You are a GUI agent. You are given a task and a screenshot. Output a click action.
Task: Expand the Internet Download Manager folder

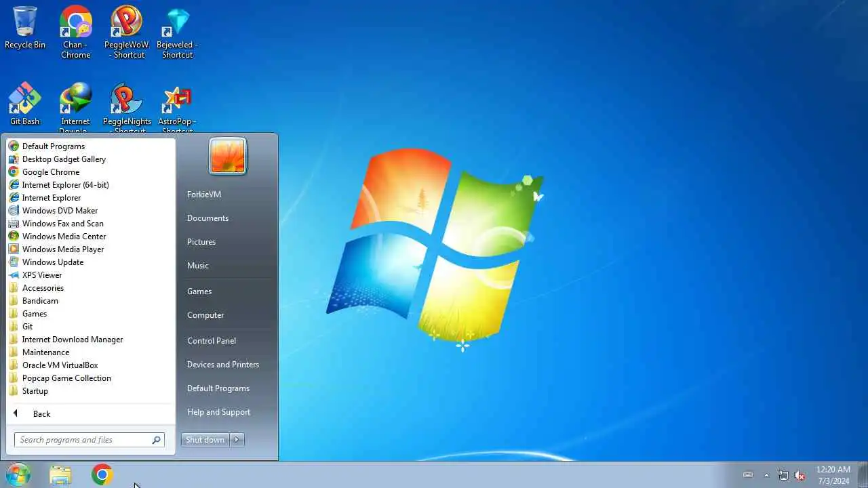(x=91, y=340)
